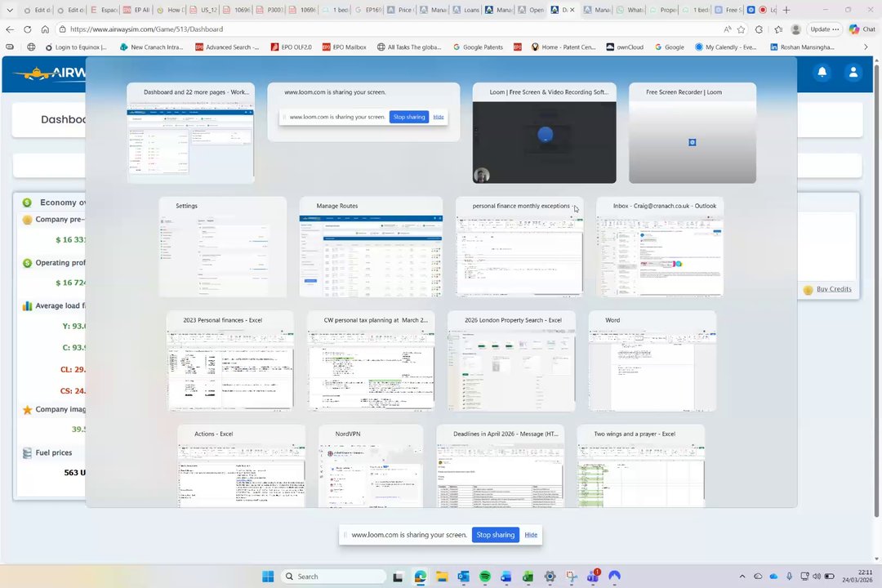882x588 pixels.
Task: Open AirwaySim notifications bell
Action: tap(822, 72)
